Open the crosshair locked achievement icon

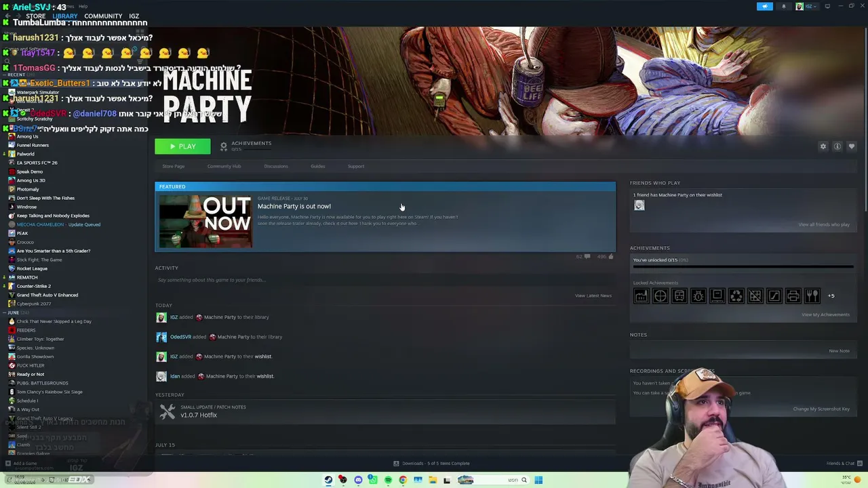coord(660,296)
